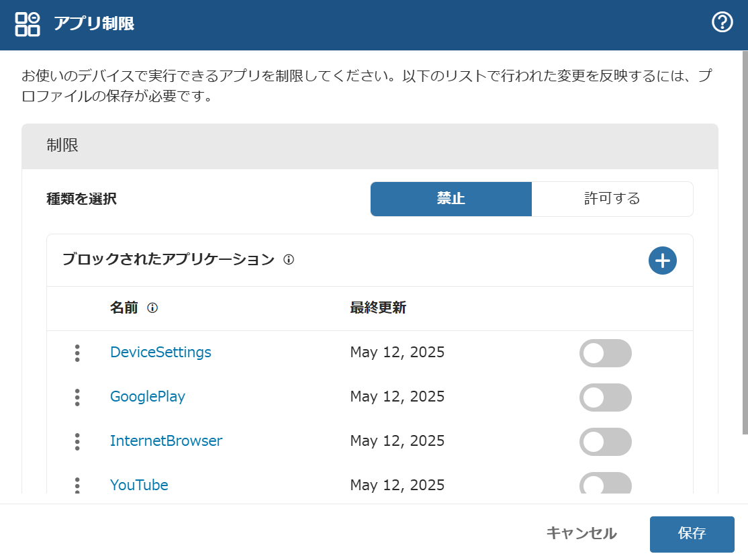Click the 名前 column header
This screenshot has width=748, height=560.
pos(124,308)
